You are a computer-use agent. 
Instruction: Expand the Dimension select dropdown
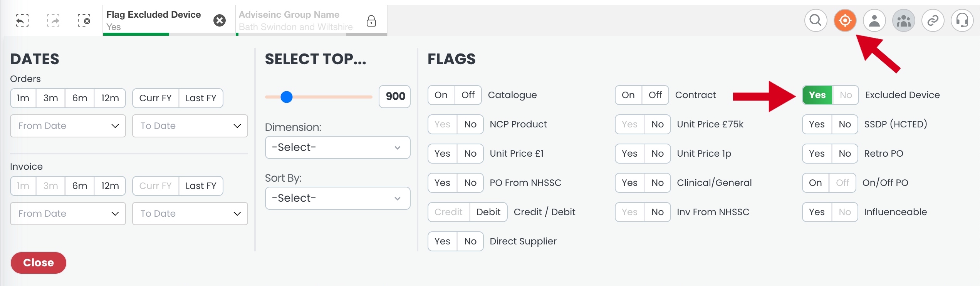pos(337,147)
